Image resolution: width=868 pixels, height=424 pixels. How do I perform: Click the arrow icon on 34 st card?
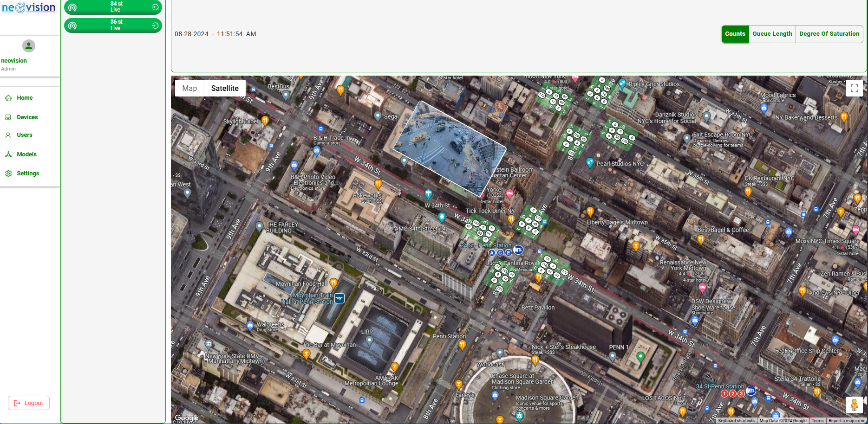tap(155, 7)
